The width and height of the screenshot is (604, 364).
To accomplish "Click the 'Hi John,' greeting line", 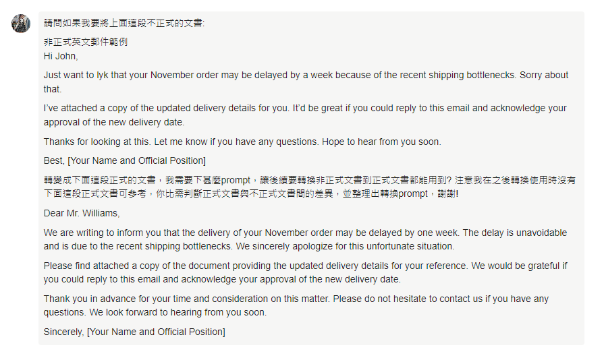I will pyautogui.click(x=61, y=56).
